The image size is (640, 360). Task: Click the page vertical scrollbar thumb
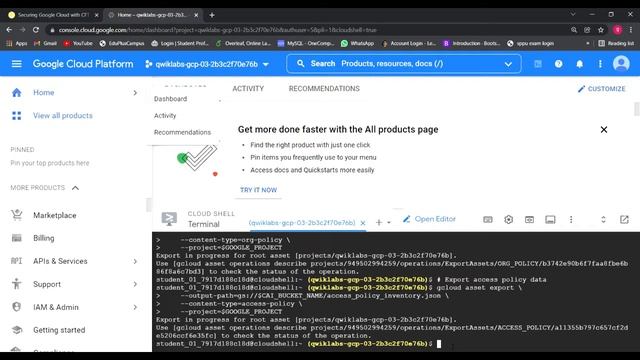636,109
